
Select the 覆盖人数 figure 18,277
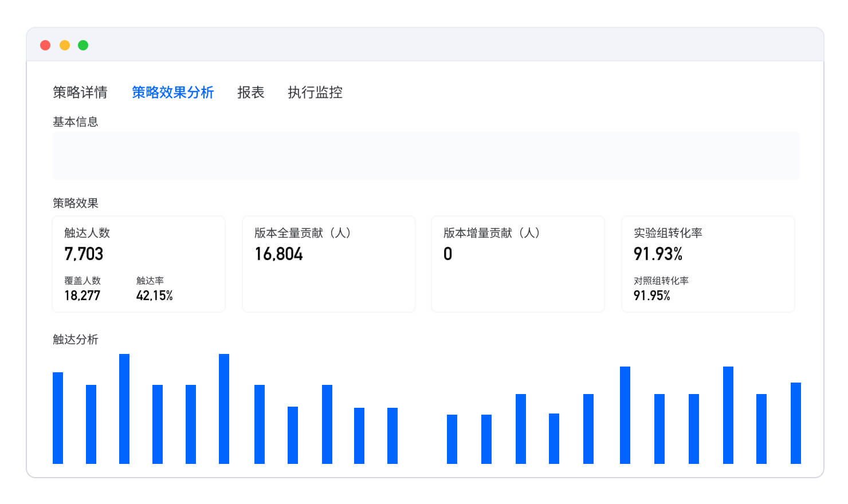point(82,296)
